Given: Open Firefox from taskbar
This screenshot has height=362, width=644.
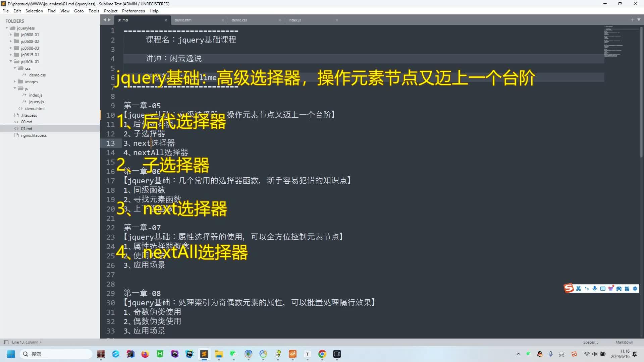Looking at the screenshot, I should (x=145, y=354).
